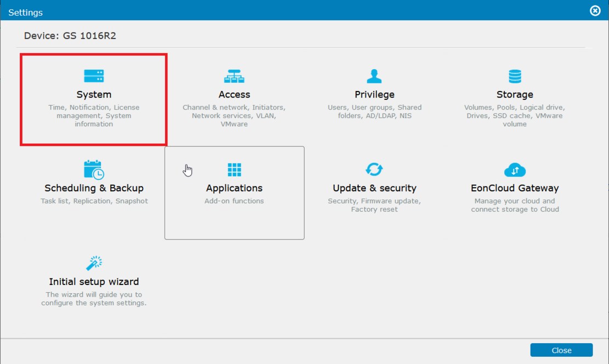Screen dimensions: 609x364
Task: Open the Scheduling & Backup calendar icon
Action: tap(94, 170)
